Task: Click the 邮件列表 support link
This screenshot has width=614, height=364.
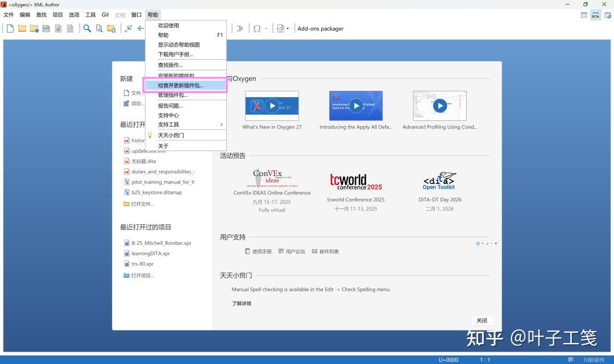Action: [x=325, y=252]
